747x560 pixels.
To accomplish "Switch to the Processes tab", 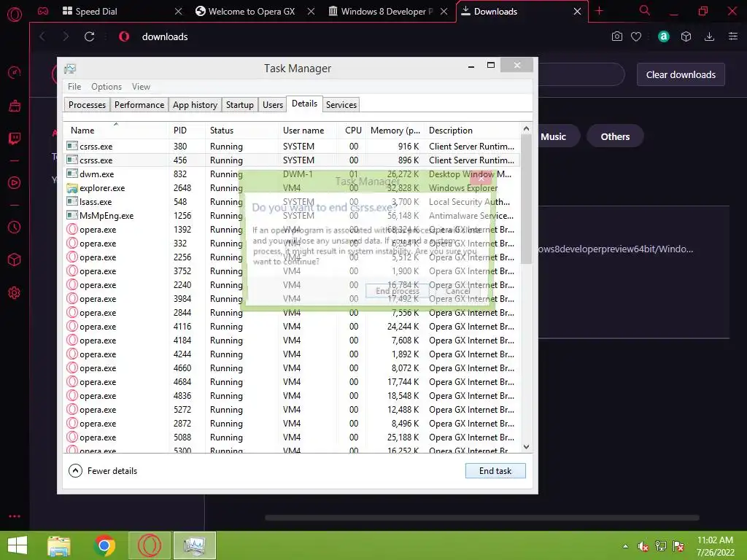I will (x=87, y=105).
